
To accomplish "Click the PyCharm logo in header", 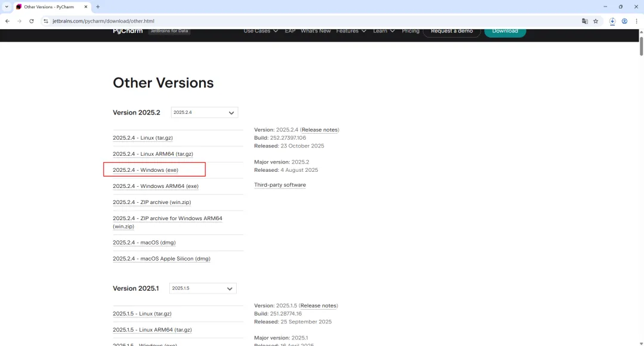I will [x=128, y=31].
